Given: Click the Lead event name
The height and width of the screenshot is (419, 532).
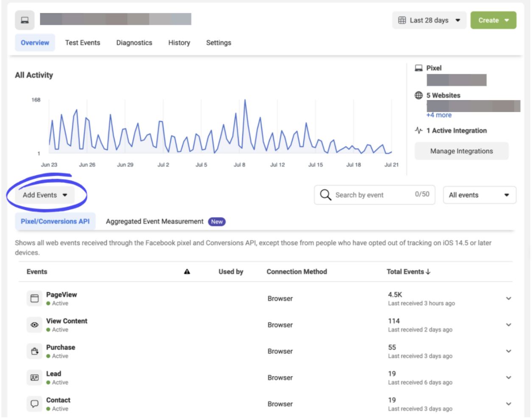Looking at the screenshot, I should coord(53,374).
